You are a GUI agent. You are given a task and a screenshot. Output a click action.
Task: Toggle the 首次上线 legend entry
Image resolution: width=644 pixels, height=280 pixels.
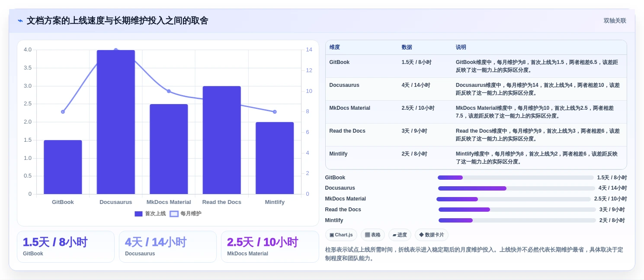pos(150,213)
